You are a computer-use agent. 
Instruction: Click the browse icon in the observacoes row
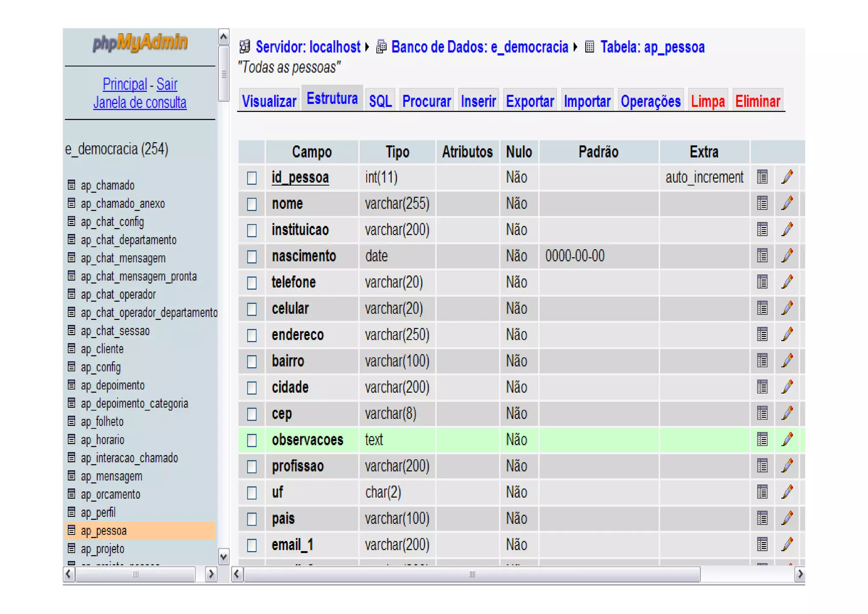click(x=762, y=440)
